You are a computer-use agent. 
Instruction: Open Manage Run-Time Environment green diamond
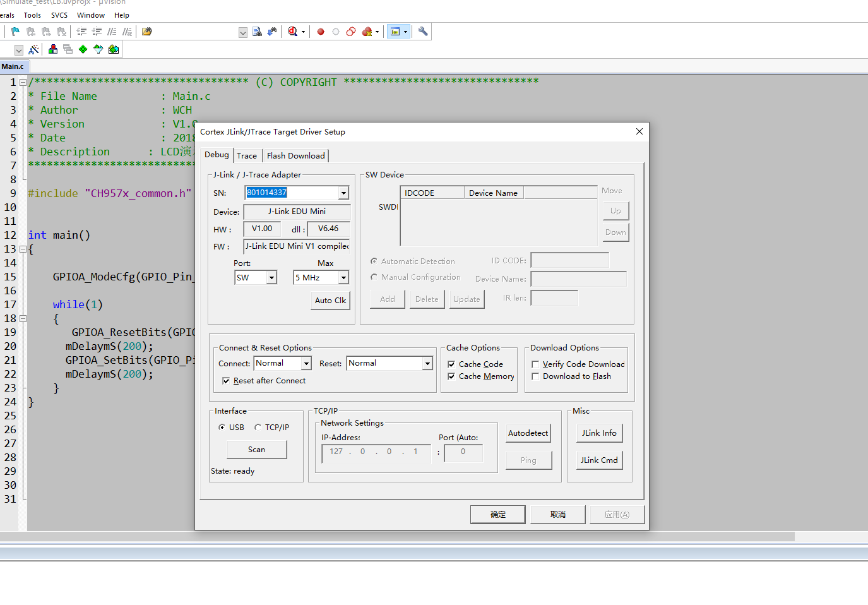(83, 49)
